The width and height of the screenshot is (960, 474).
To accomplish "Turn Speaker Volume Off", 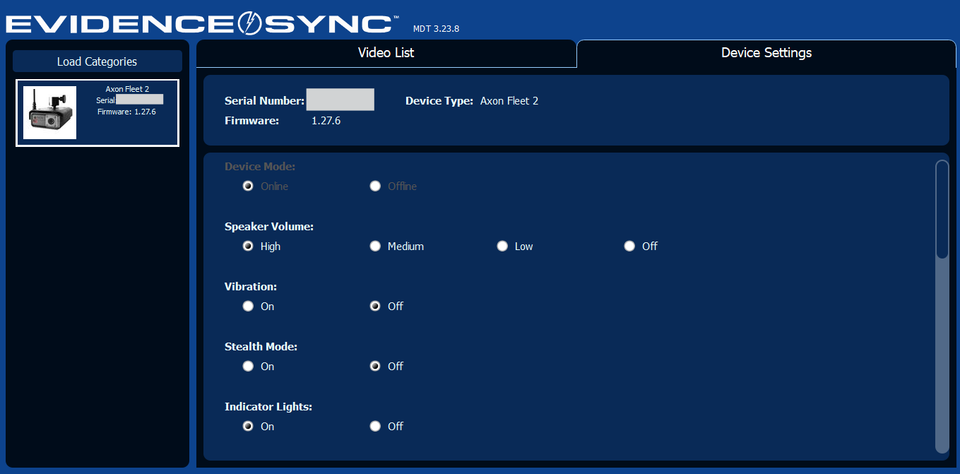I will [x=630, y=246].
